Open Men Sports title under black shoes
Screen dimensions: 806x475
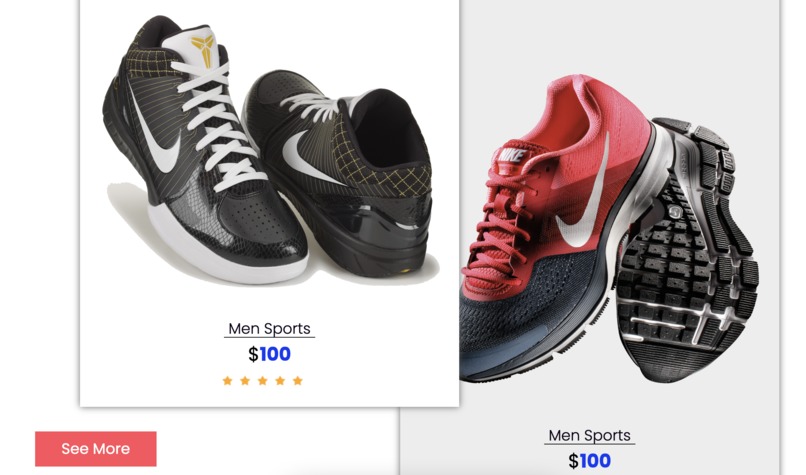pos(269,328)
